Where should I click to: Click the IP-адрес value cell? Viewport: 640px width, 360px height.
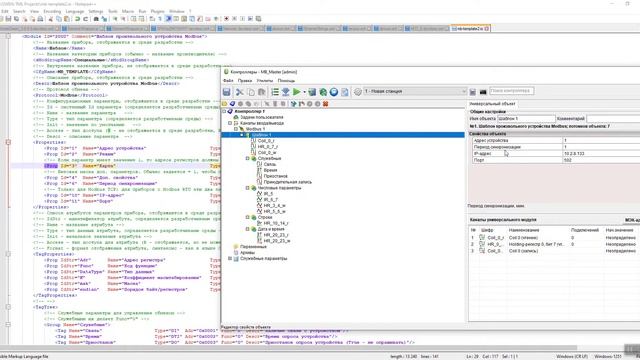[x=601, y=153]
